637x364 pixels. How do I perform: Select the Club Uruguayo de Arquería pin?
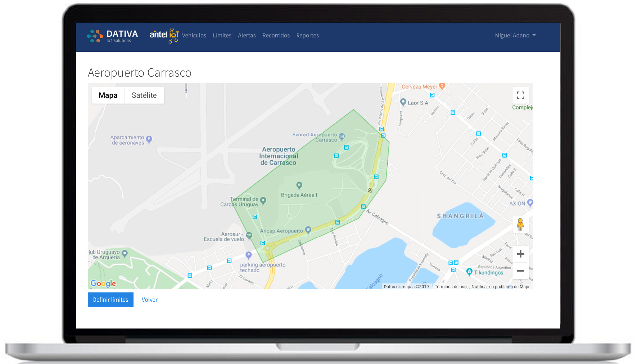click(125, 253)
